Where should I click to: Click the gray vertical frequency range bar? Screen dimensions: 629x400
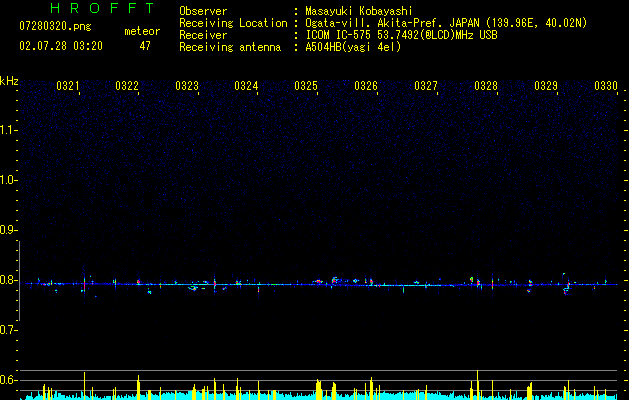coord(19,281)
